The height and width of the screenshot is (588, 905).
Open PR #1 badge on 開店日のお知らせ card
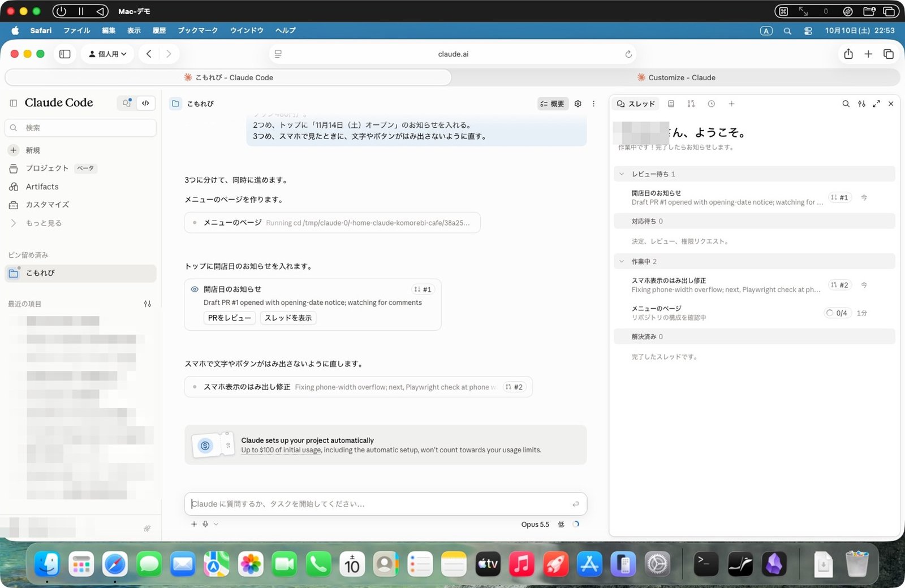click(423, 289)
